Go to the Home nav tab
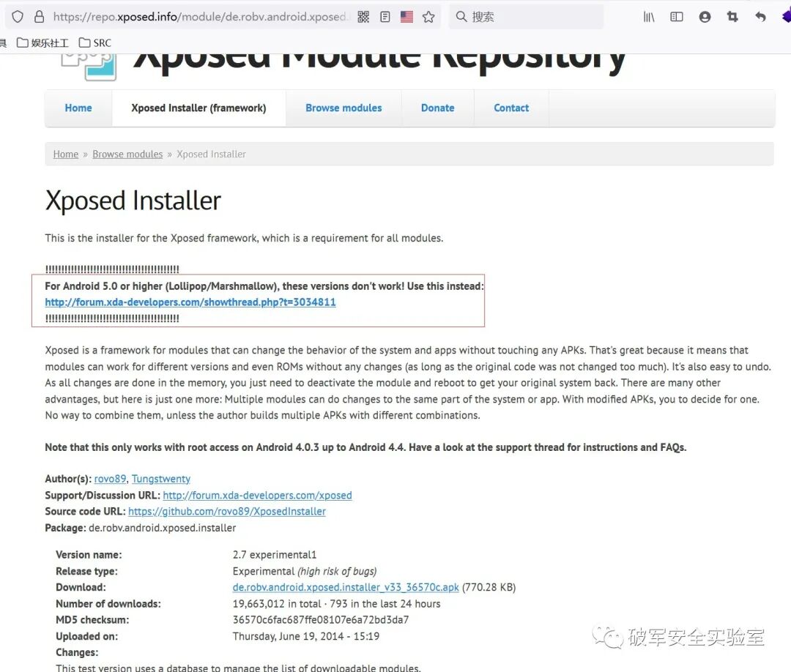 pos(78,108)
